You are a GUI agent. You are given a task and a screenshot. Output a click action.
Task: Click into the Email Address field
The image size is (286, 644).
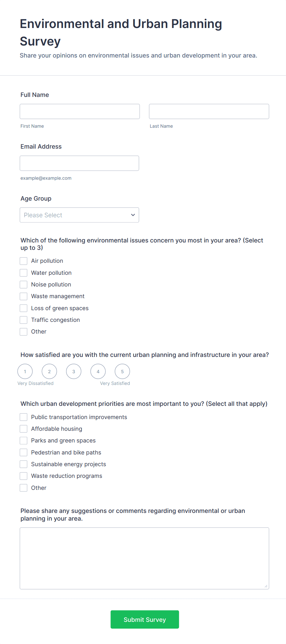tap(79, 163)
